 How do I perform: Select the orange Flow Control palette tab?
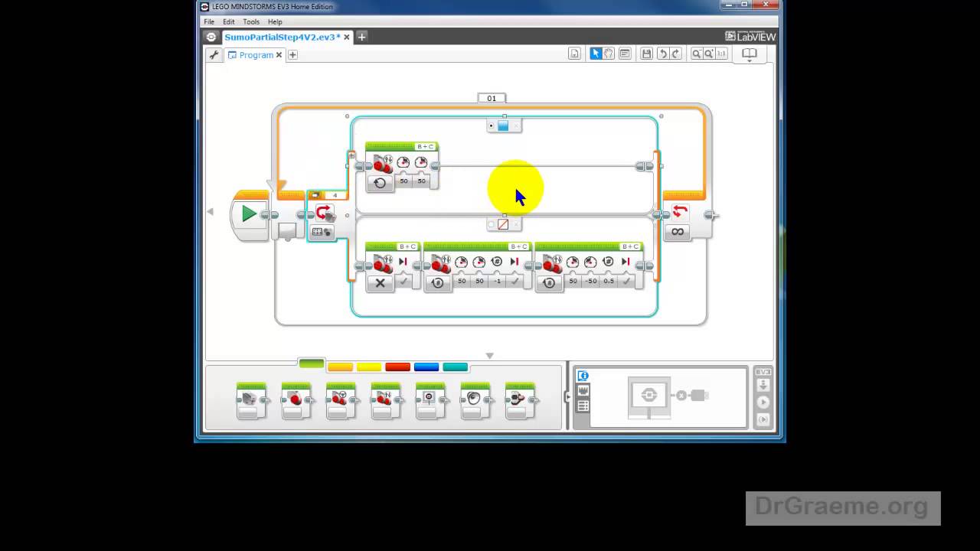click(340, 367)
